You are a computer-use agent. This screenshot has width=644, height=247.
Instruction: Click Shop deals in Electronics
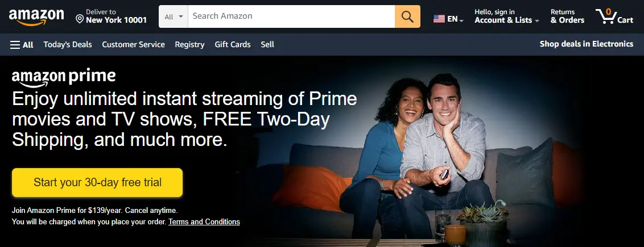pos(586,44)
